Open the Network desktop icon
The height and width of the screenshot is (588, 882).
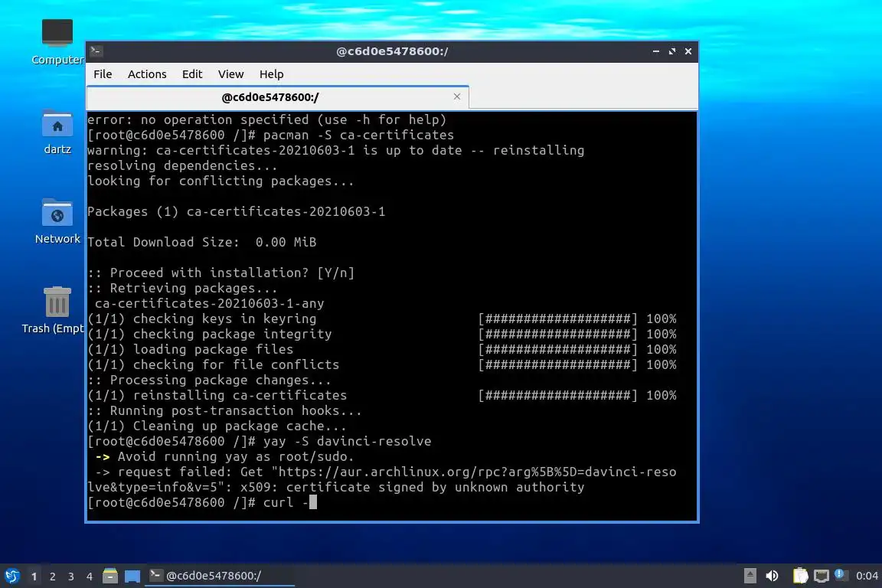57,221
